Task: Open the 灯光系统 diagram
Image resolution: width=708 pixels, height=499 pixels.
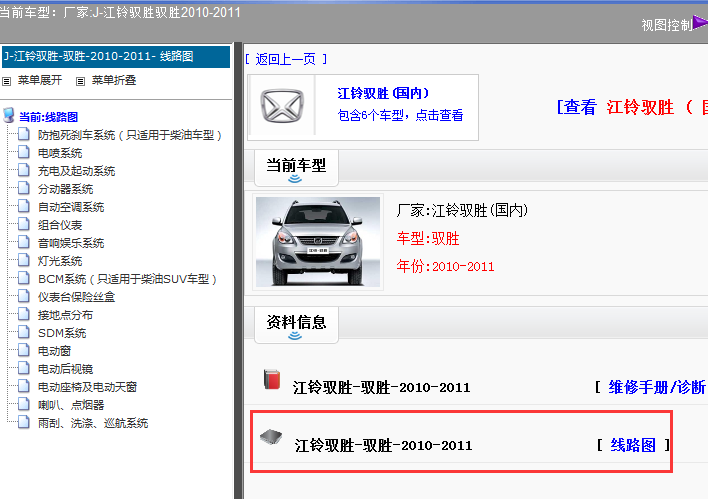Action: coord(60,261)
